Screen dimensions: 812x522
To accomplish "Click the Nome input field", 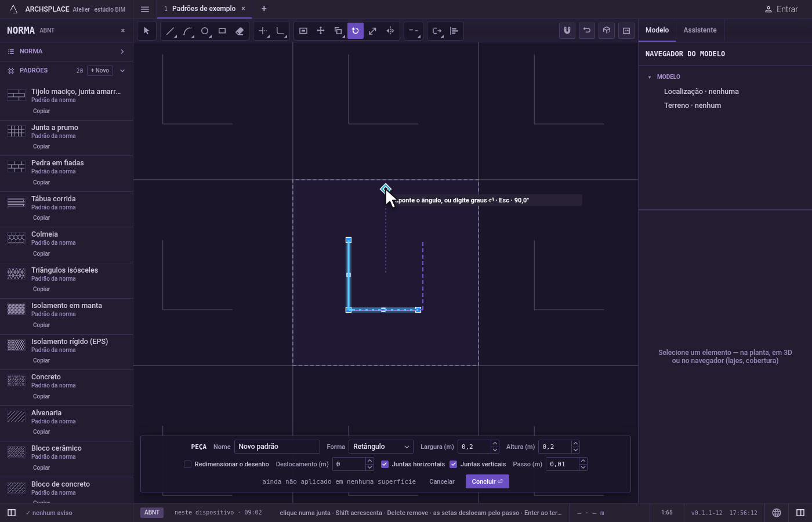I will (x=277, y=447).
